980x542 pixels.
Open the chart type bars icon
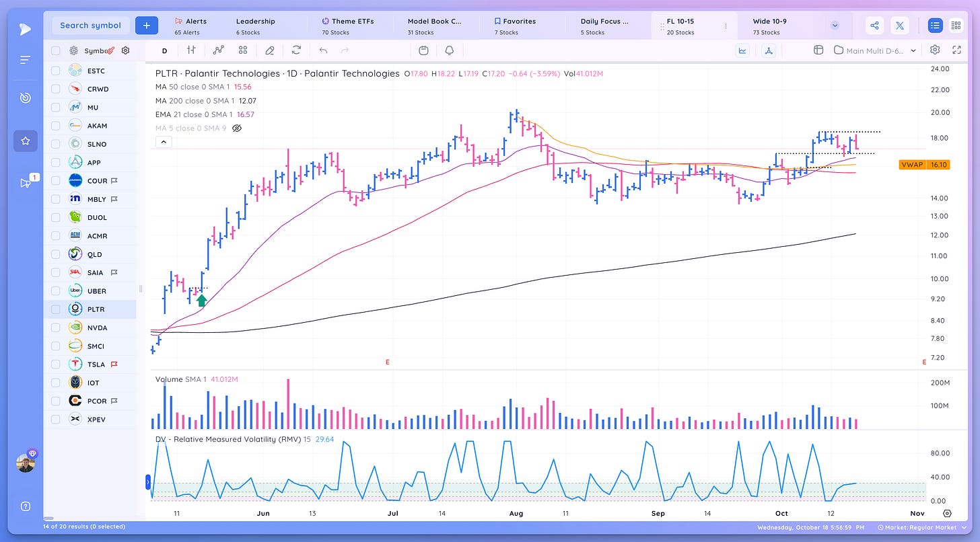[x=192, y=50]
